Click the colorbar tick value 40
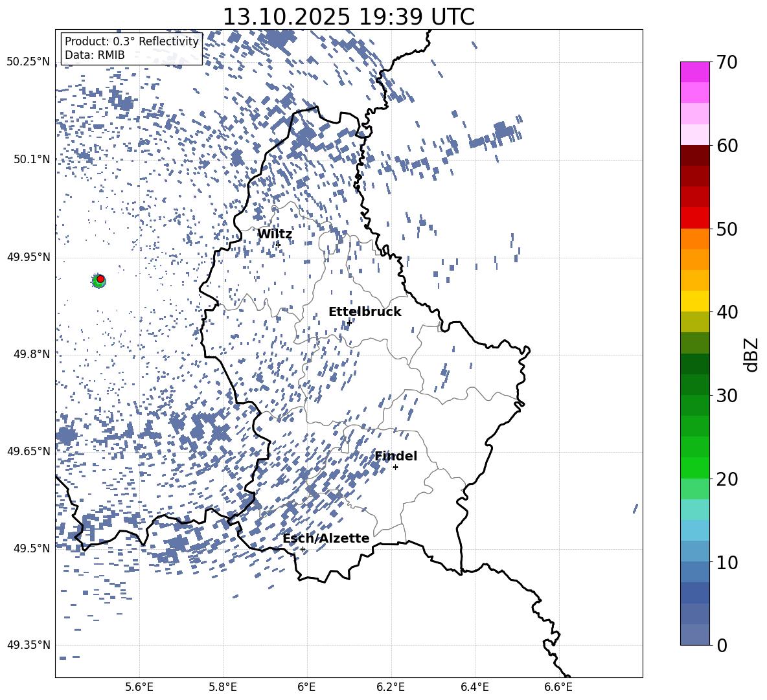The image size is (767, 700). coord(727,312)
